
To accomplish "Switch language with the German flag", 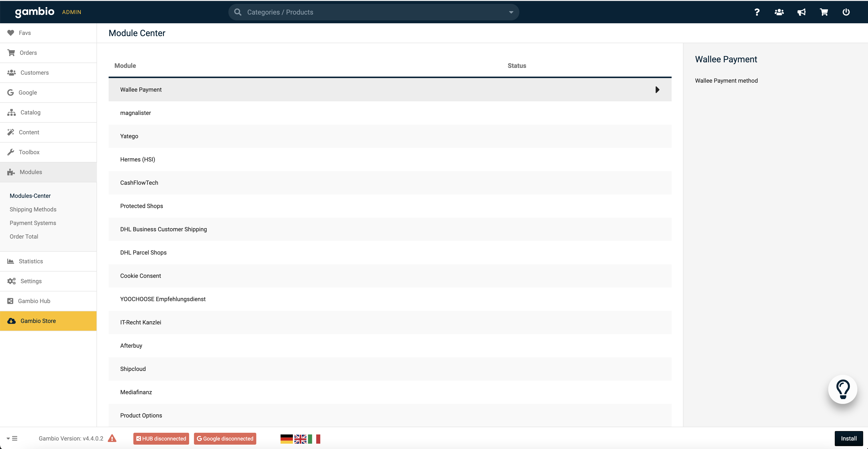I will point(286,439).
